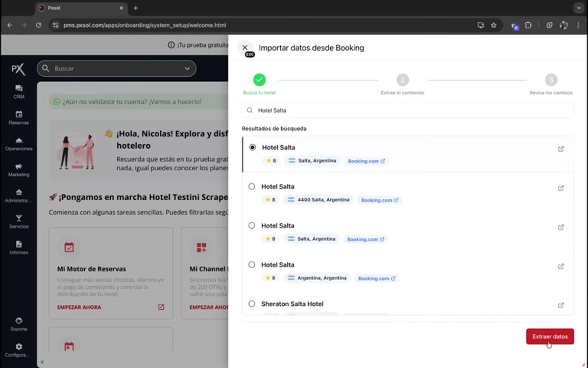
Task: Open Booking.com link of first Hotel Salta
Action: [x=366, y=161]
